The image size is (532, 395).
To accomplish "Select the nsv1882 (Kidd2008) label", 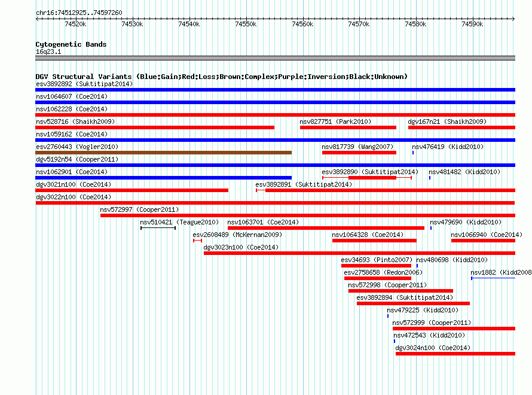I will (x=501, y=272).
